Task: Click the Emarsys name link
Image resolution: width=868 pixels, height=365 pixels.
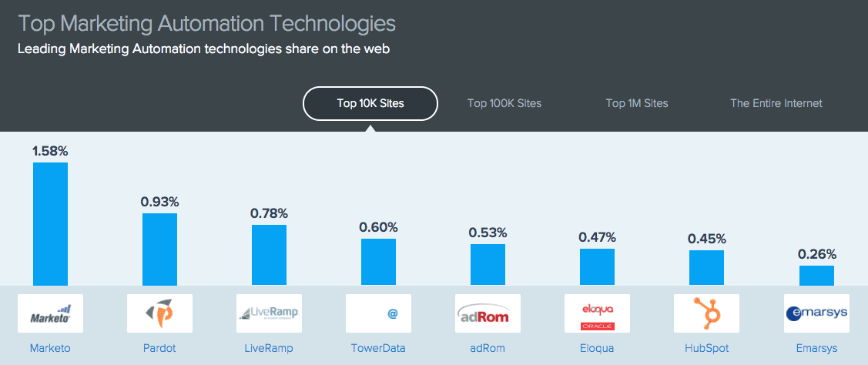Action: 816,348
